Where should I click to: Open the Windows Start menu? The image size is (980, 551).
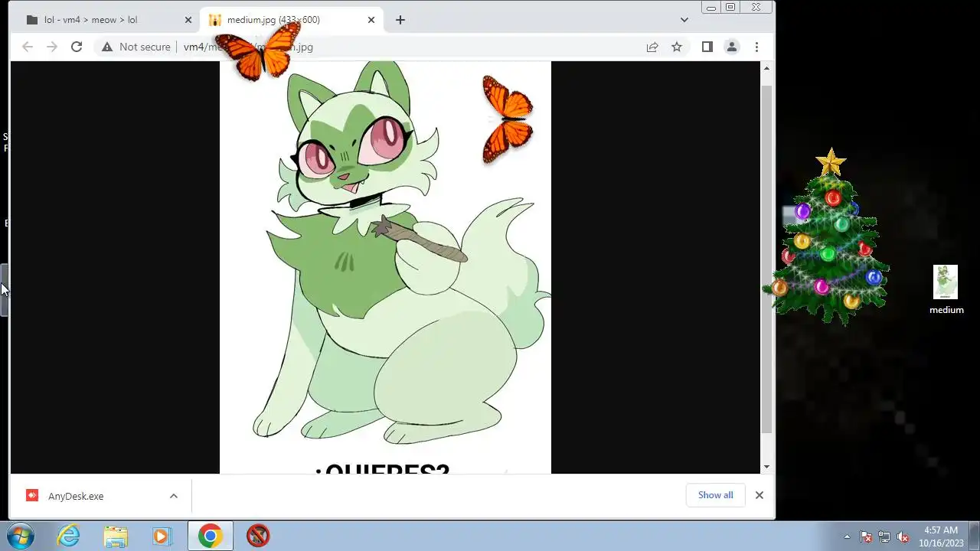coord(20,536)
